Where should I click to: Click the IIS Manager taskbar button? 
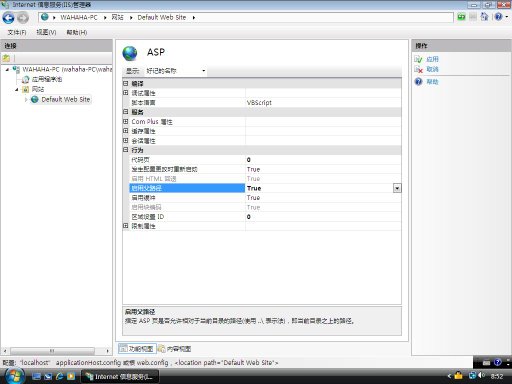click(x=120, y=377)
